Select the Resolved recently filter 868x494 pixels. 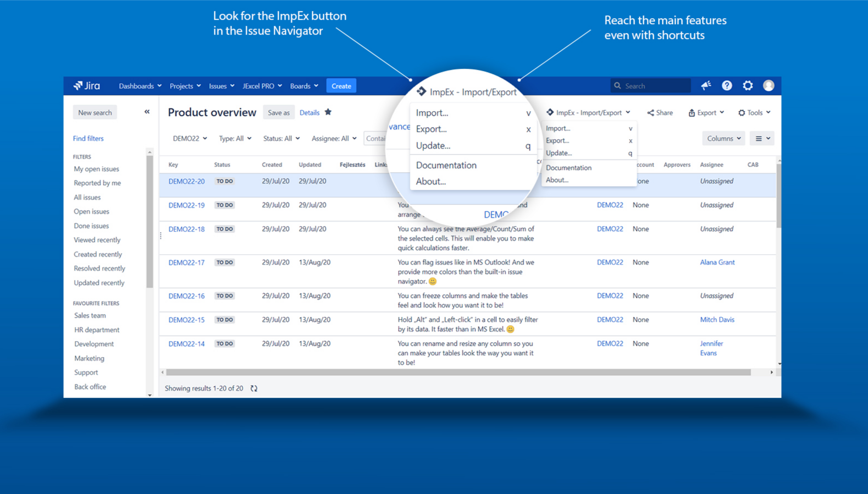tap(99, 269)
